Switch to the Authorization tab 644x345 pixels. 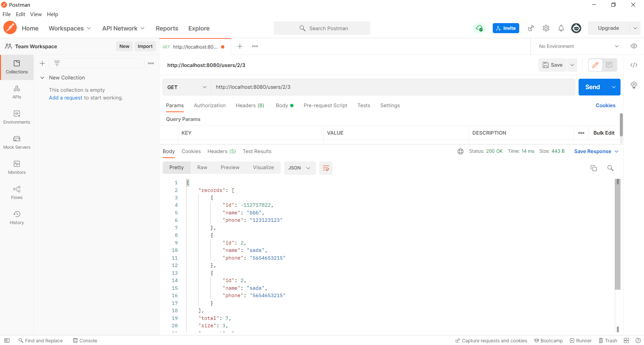click(210, 106)
